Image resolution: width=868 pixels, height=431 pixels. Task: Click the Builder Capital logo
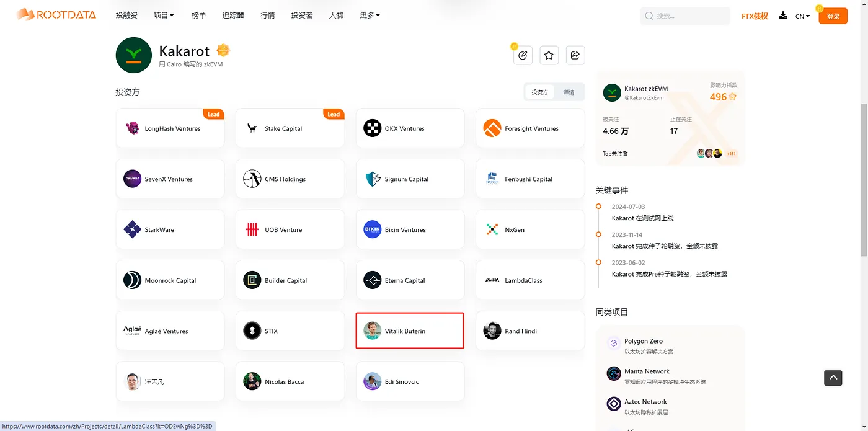(x=252, y=280)
